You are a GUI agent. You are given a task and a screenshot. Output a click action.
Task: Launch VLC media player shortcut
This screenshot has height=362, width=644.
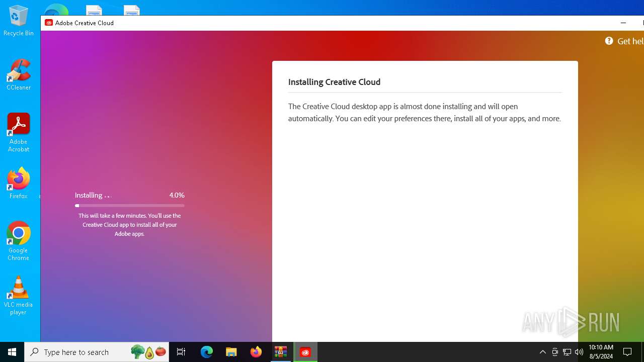pos(19,296)
